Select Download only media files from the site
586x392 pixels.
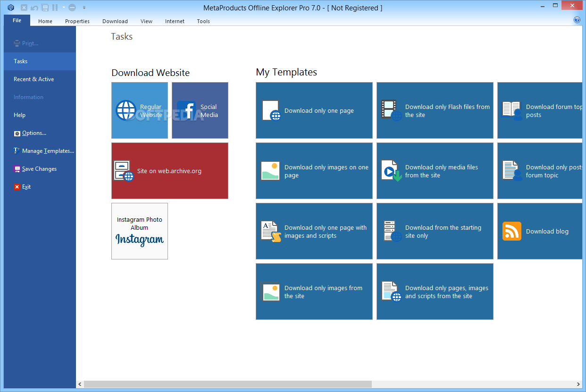435,171
